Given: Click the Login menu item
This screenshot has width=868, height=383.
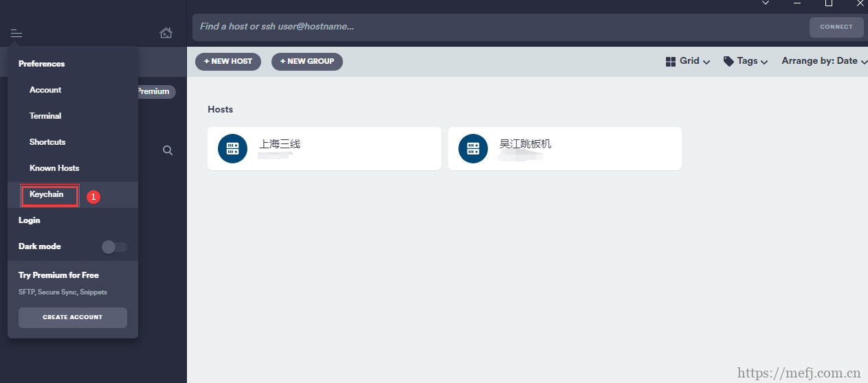Looking at the screenshot, I should click(x=30, y=220).
